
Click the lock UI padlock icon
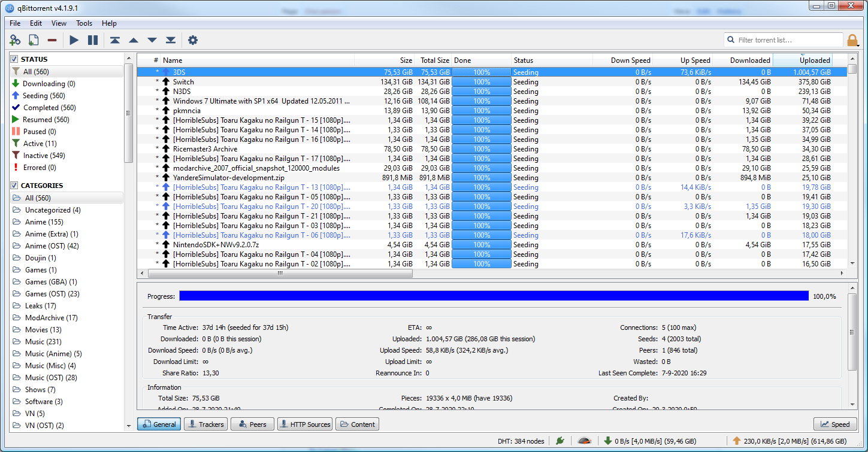852,40
